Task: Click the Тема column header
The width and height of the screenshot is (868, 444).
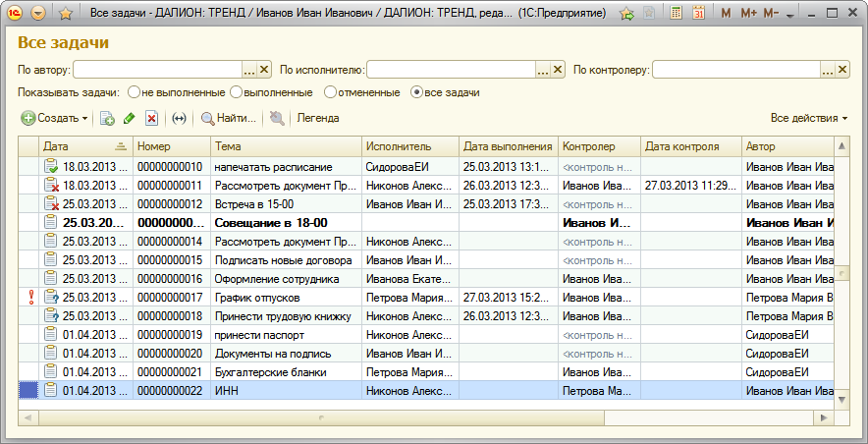Action: 286,146
